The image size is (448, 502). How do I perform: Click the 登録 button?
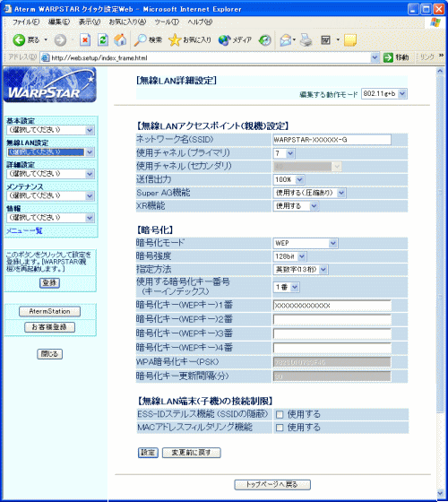[49, 282]
